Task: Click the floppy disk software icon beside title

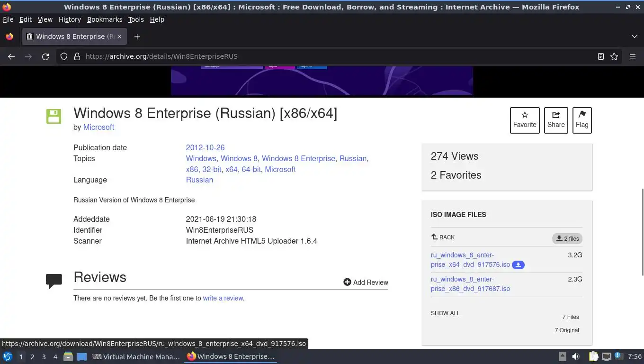Action: [54, 116]
